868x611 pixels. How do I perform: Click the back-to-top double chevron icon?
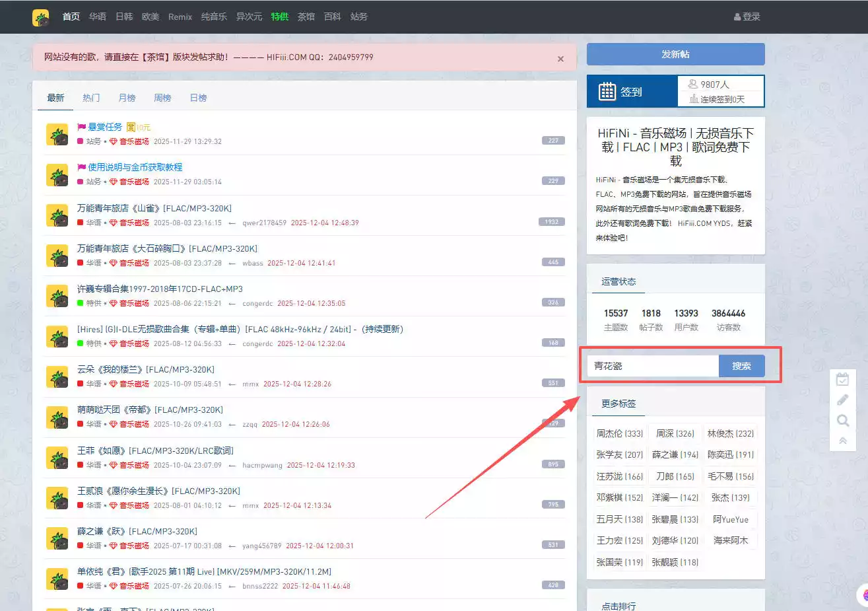click(x=843, y=441)
